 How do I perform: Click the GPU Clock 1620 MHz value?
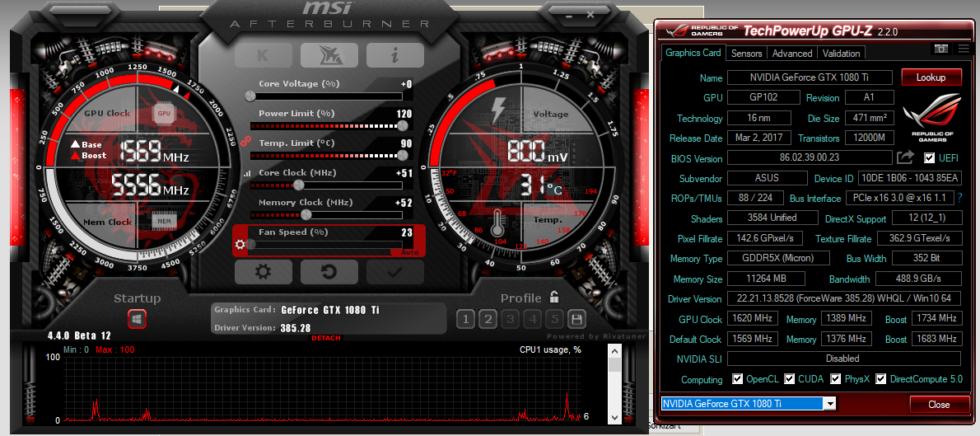[754, 319]
